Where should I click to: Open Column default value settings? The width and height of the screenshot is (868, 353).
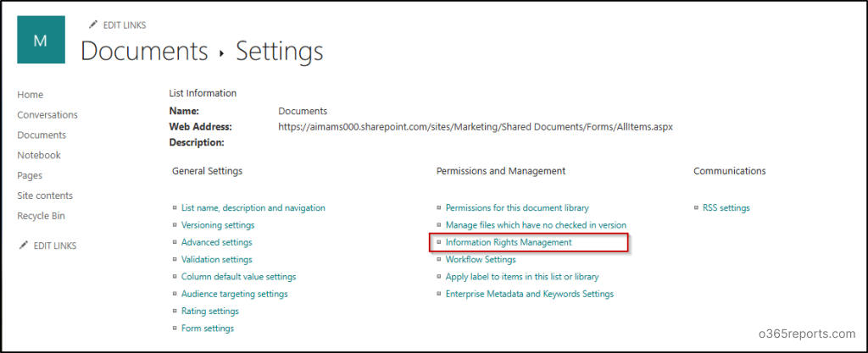point(238,277)
